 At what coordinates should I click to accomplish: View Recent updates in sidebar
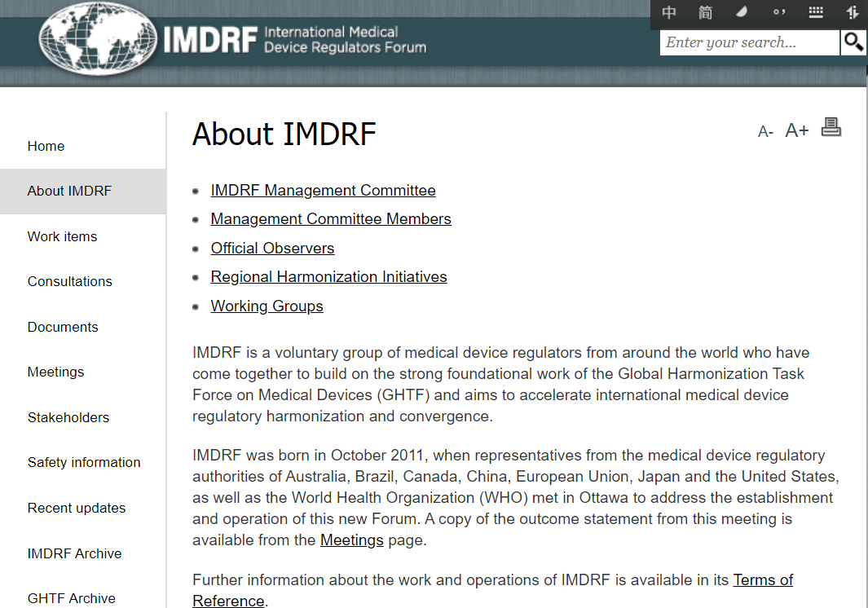pos(77,508)
